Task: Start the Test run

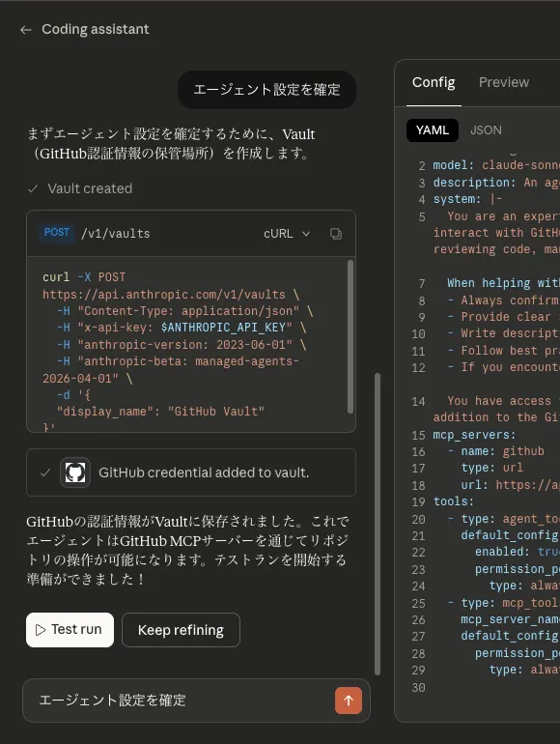Action: [x=70, y=630]
